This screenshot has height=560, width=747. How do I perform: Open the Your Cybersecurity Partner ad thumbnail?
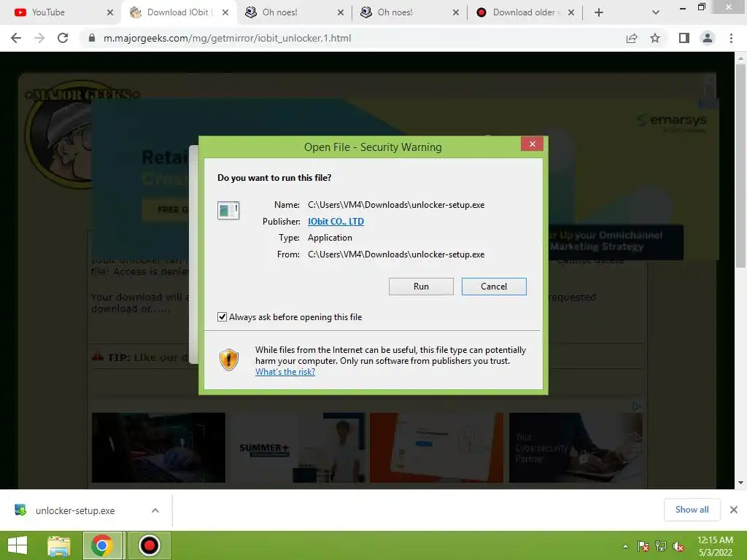[x=576, y=448]
